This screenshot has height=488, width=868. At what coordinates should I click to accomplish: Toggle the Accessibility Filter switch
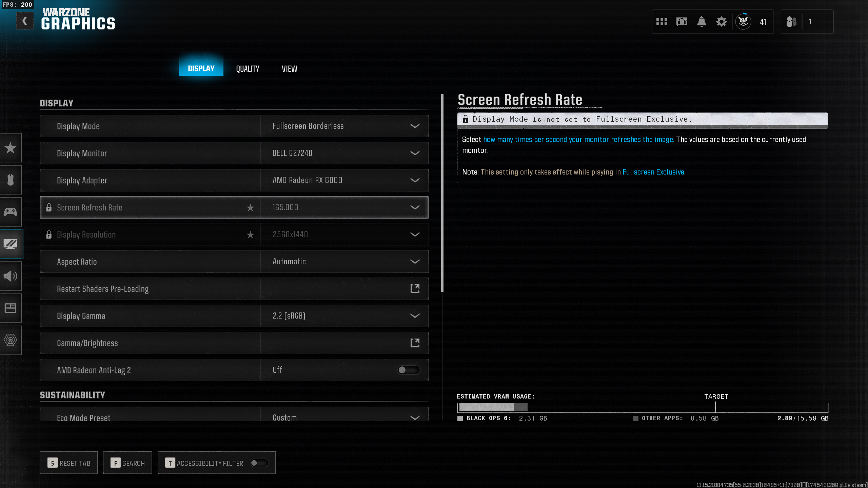259,463
